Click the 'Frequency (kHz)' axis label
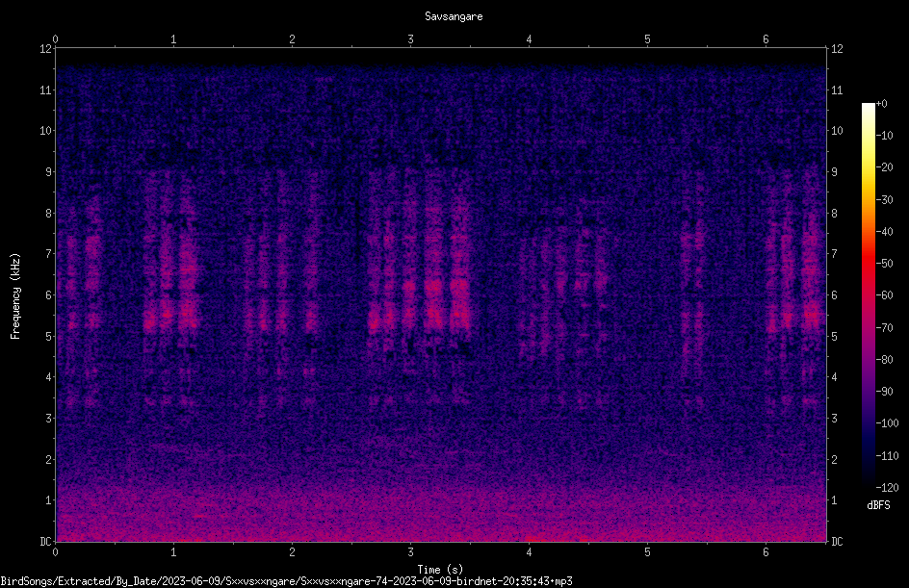Screen dimensions: 909x588 (15, 296)
